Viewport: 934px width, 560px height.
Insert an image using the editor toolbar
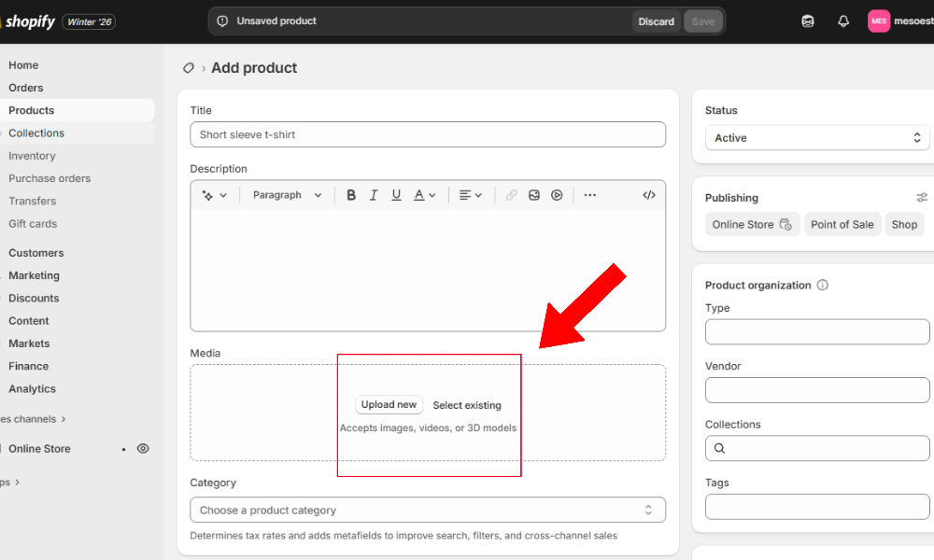click(533, 195)
